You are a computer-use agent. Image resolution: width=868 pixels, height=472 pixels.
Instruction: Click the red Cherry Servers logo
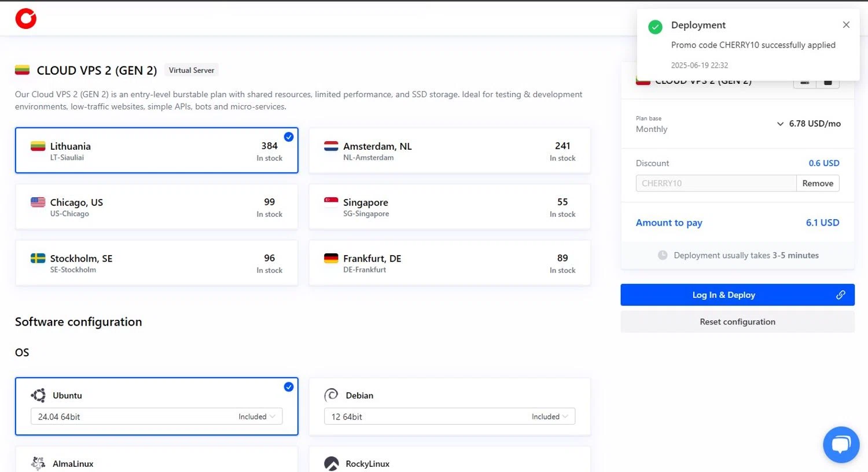coord(26,19)
